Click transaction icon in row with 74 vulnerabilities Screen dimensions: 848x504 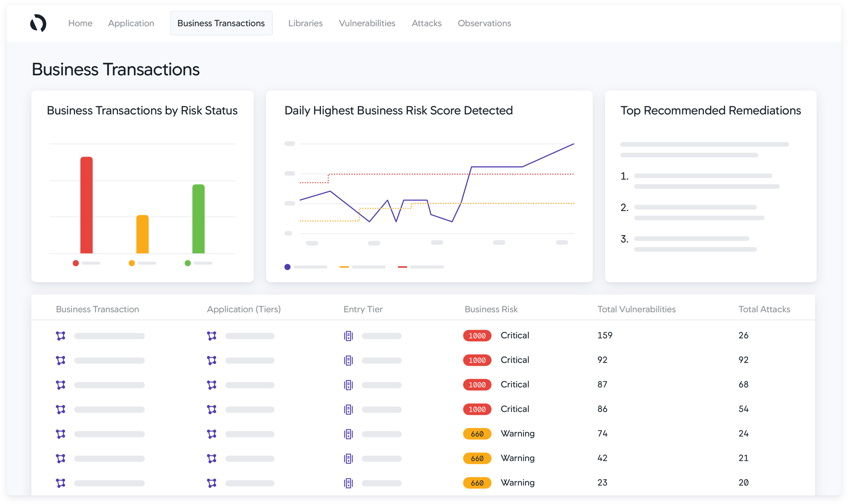(61, 434)
